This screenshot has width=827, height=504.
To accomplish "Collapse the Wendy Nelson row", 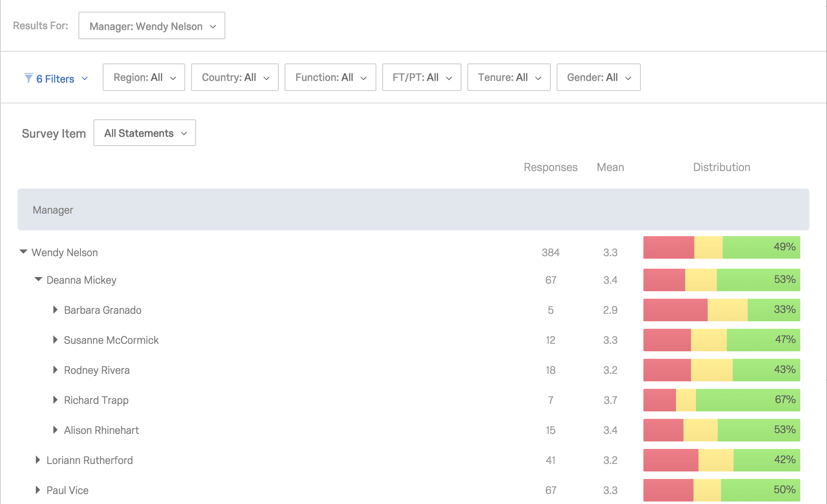I will point(23,252).
